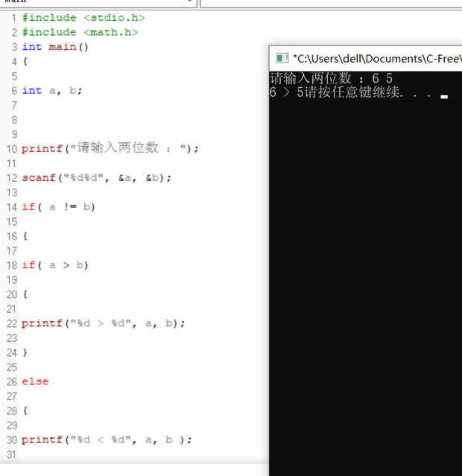
Task: Click line number 5 in the gutter
Action: coord(14,76)
